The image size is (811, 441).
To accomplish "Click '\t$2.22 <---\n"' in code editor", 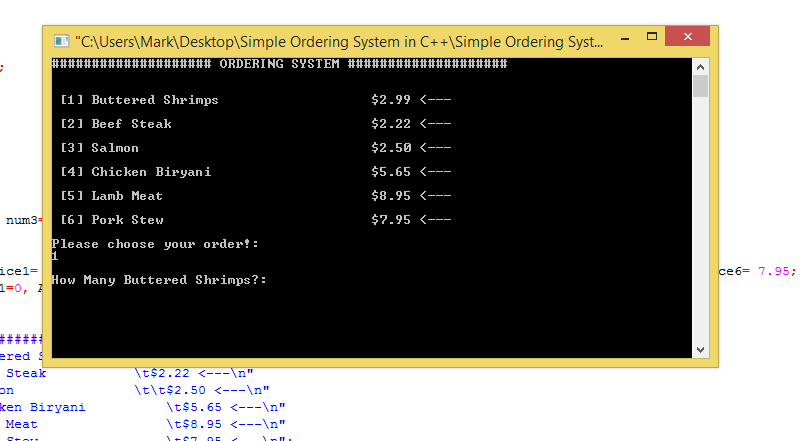I will [x=194, y=373].
